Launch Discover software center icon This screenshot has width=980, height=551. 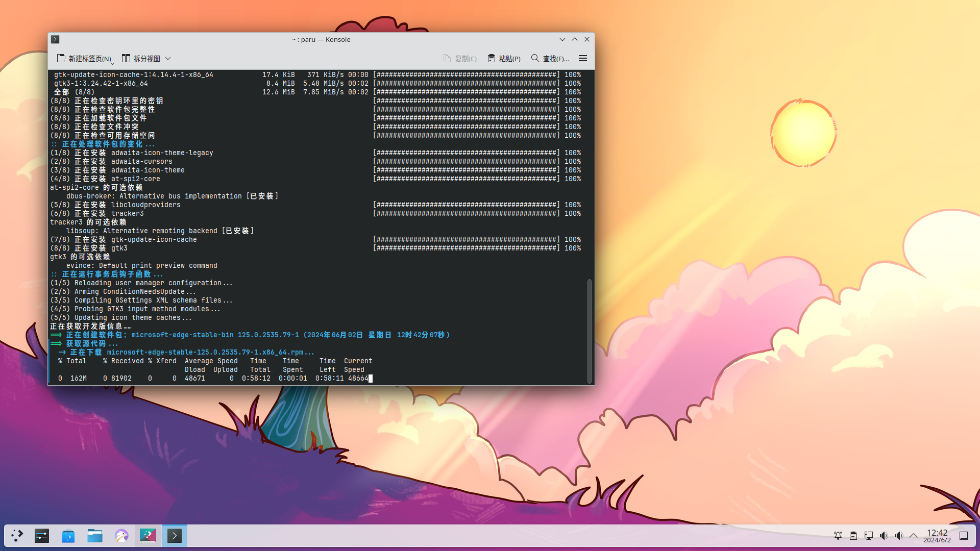coord(68,536)
